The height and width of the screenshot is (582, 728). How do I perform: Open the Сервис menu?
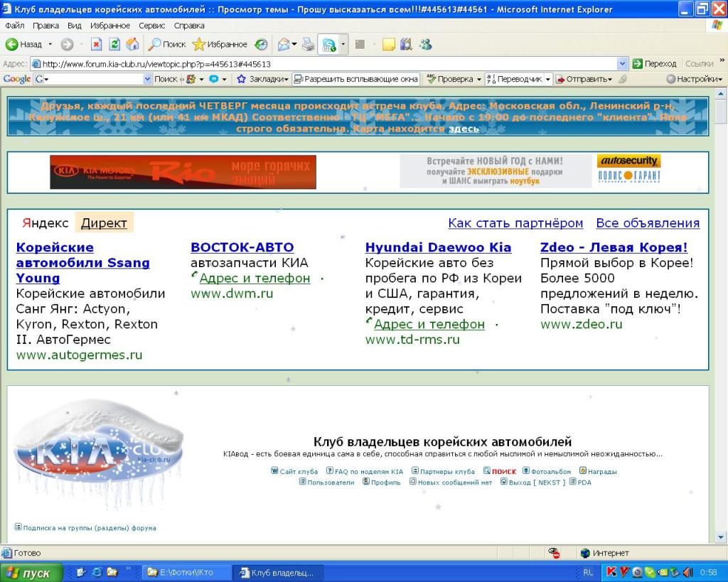click(152, 26)
